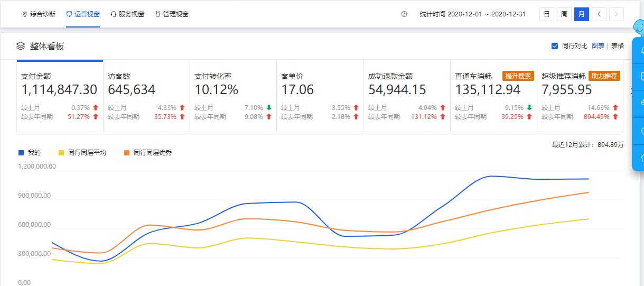Click the green down arrow beside 9.15%
The image size is (644, 286).
pos(529,108)
